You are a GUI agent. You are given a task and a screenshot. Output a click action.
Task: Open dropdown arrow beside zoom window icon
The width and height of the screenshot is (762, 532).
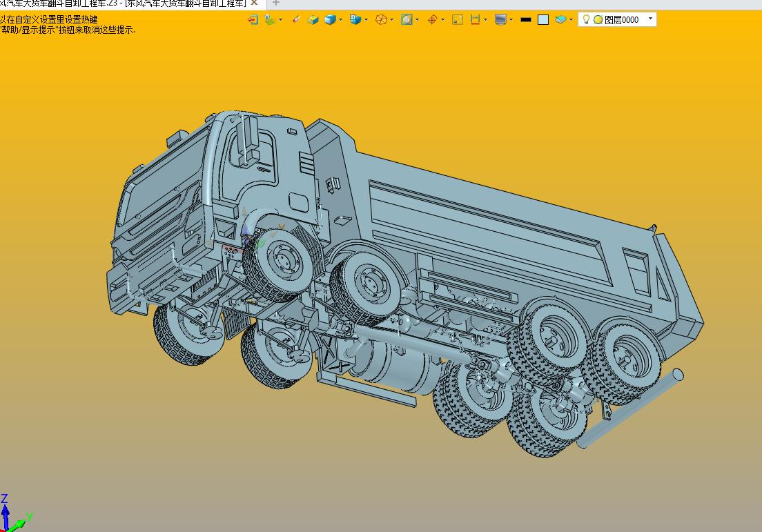(417, 20)
